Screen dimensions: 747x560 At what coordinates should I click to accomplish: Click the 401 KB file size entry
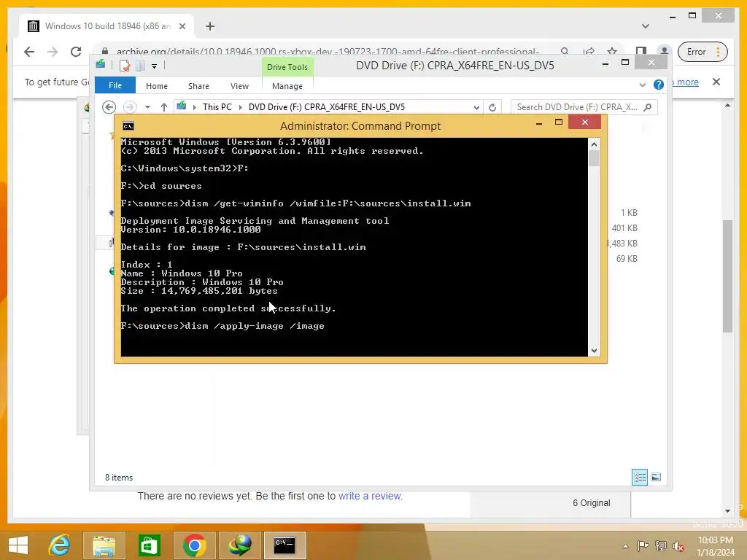coord(624,228)
